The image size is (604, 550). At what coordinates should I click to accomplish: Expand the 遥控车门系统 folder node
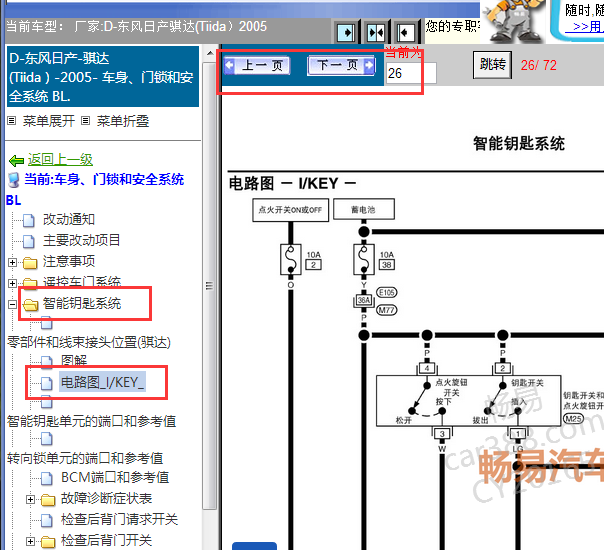tap(12, 283)
